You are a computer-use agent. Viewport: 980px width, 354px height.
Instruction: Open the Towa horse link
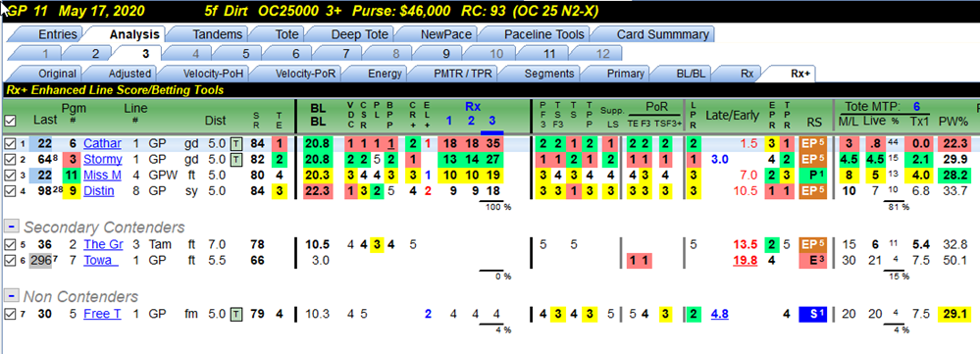(x=101, y=260)
